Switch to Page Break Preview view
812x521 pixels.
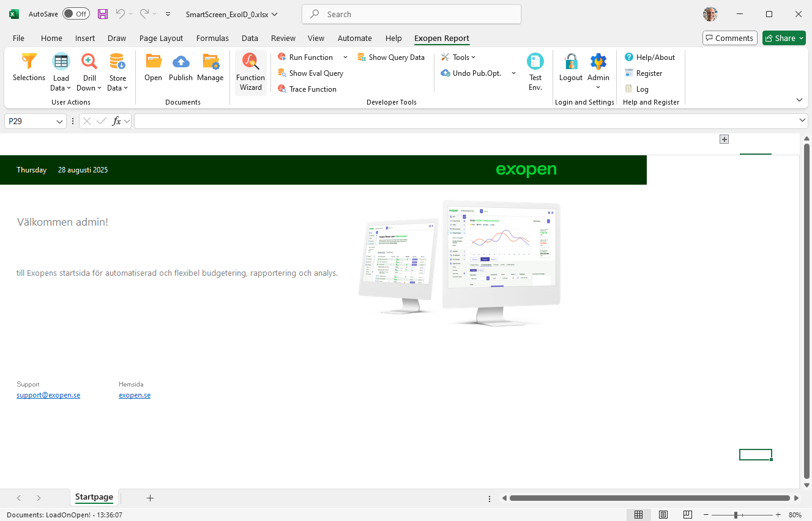coord(688,515)
